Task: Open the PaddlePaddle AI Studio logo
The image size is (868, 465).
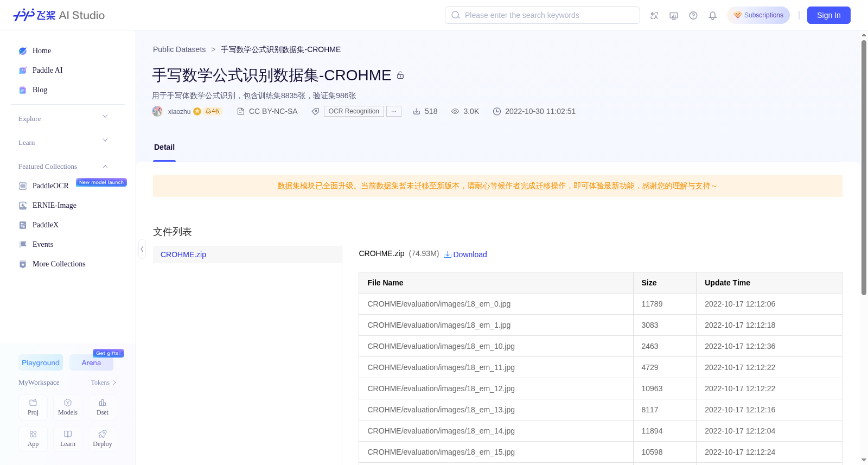Action: (59, 15)
